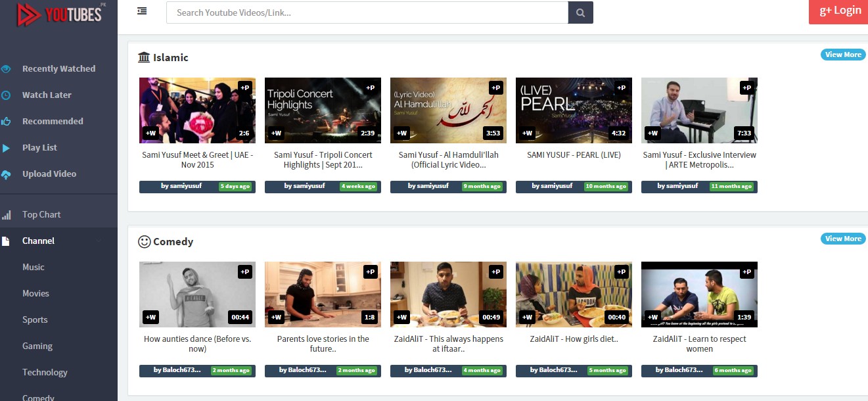Click the Top Chart bar-graph icon
Image resolution: width=868 pixels, height=401 pixels.
[x=6, y=214]
